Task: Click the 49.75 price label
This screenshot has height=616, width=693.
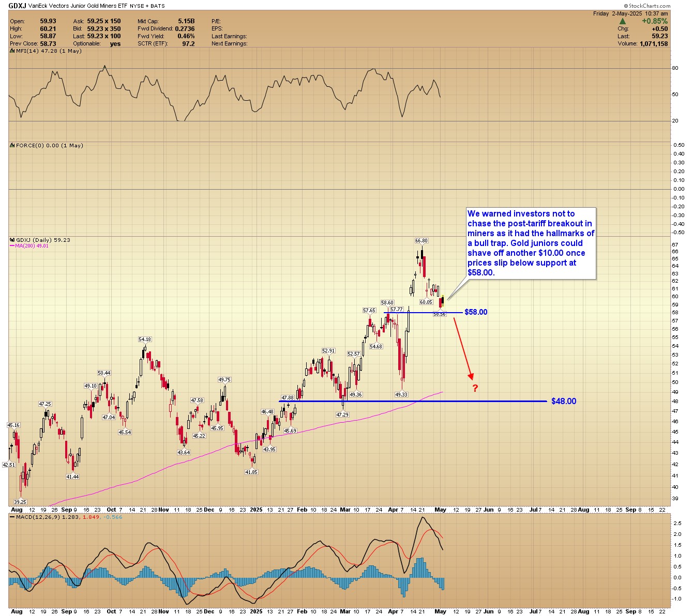Action: click(x=224, y=380)
